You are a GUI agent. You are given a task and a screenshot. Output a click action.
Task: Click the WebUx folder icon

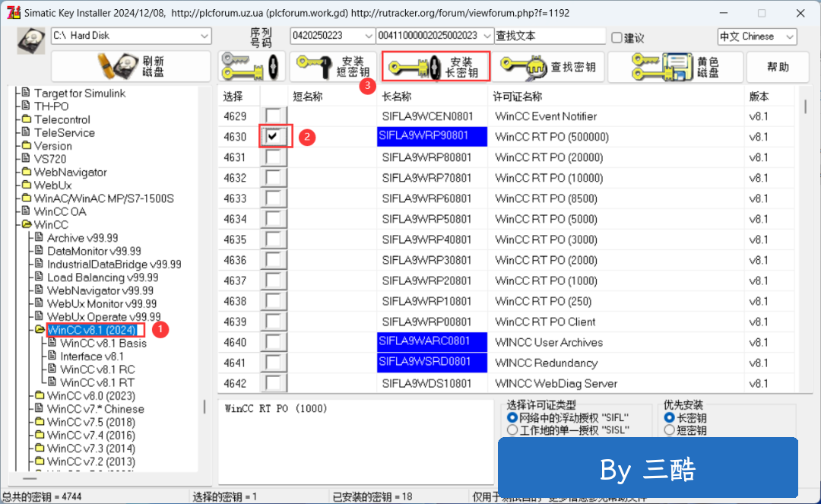pos(27,185)
